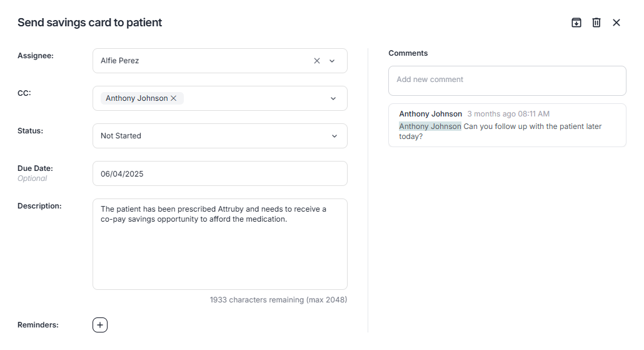Viewport: 644px width, 350px height.
Task: Select the comment author name Anthony Johnson
Action: (x=430, y=114)
